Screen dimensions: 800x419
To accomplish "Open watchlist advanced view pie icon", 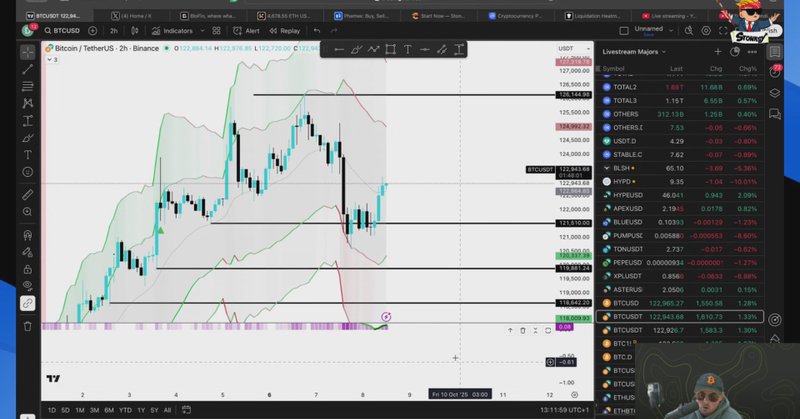I will 735,52.
